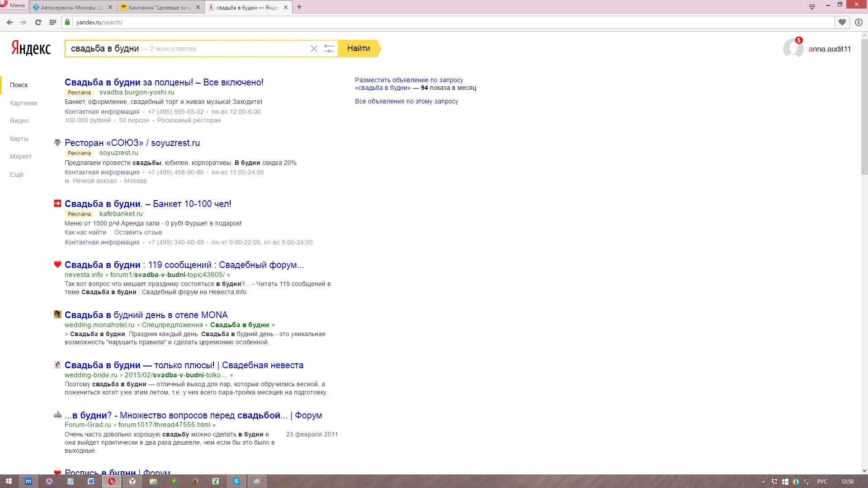Viewport: 868px width, 488px height.
Task: Click Все объявления по этому запросу link
Action: point(406,101)
